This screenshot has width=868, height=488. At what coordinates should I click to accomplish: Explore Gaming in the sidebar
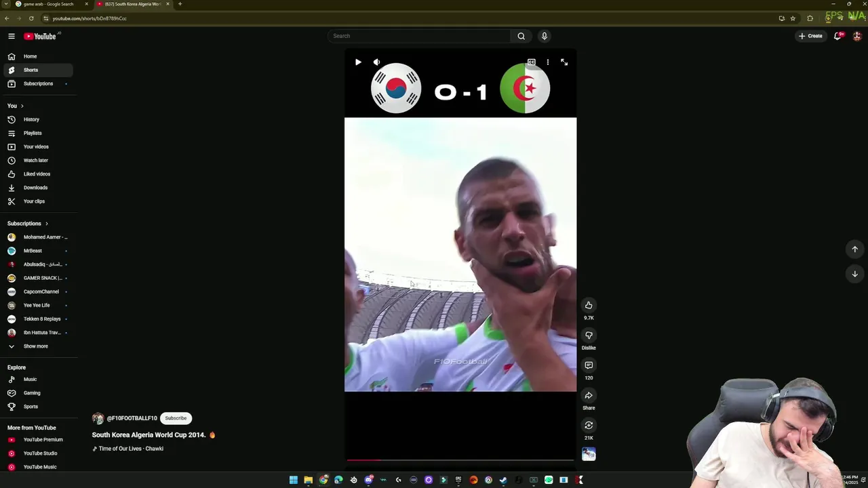37,393
